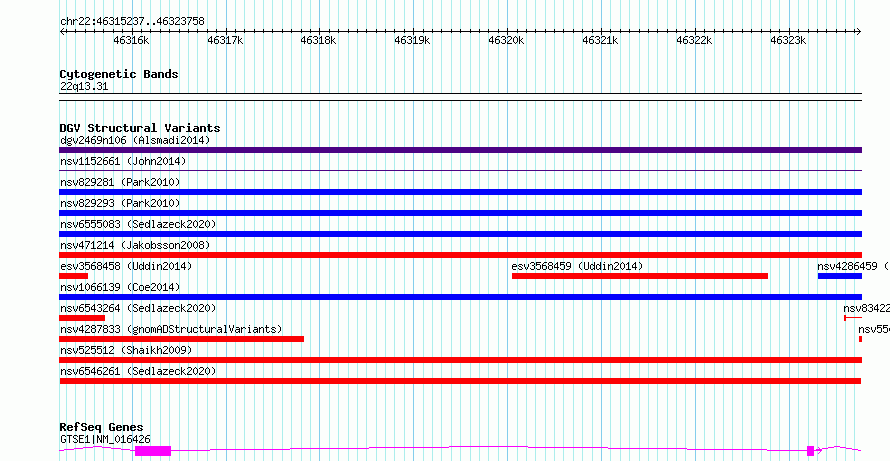
Task: Click the 46321k ruler tick label
Action: 601,40
